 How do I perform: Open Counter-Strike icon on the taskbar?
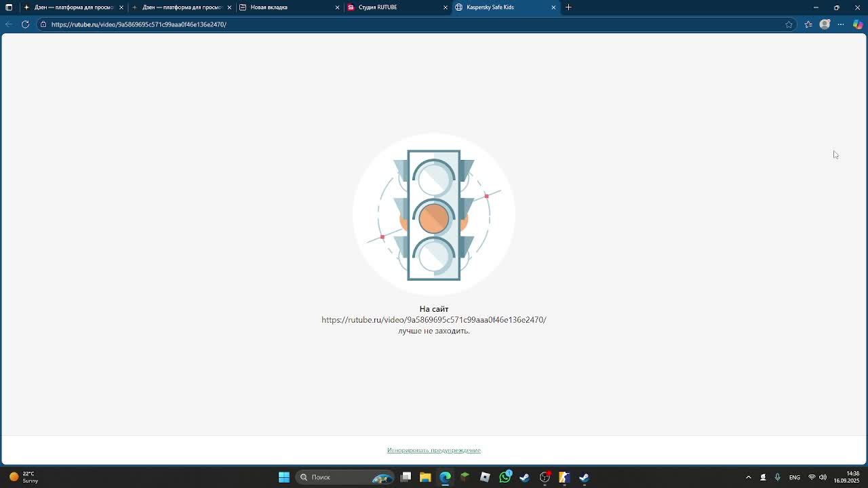[564, 477]
